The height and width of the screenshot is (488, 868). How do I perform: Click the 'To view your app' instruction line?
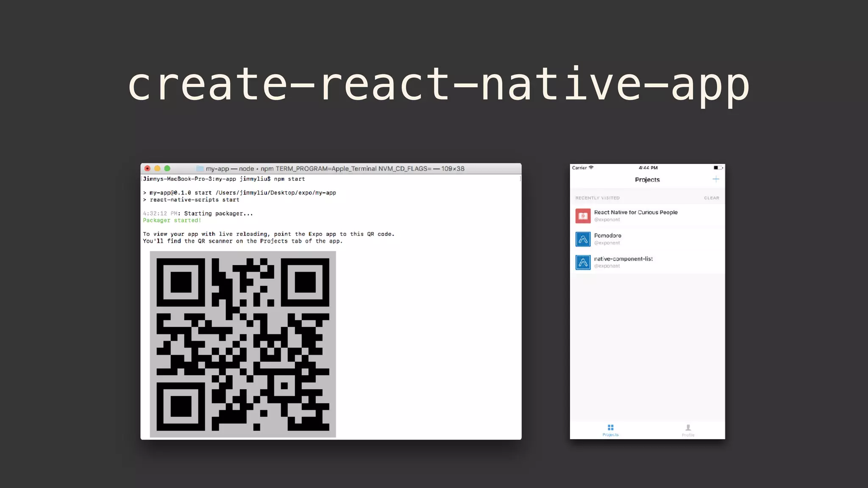coord(269,234)
